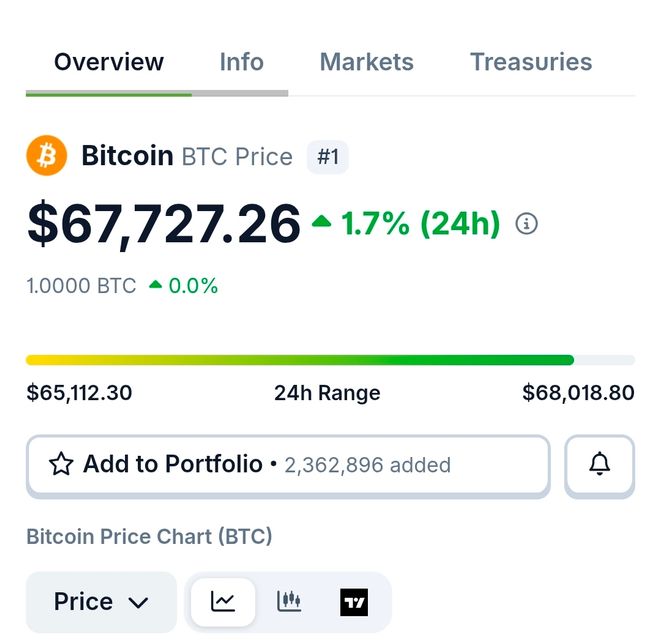Click the orange Bitcoin logo icon

(46, 156)
